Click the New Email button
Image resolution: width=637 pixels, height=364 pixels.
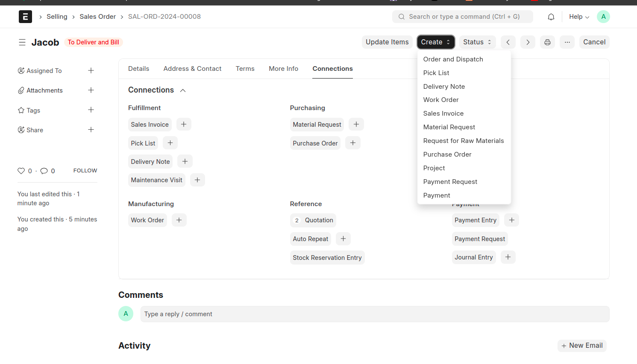pyautogui.click(x=582, y=346)
